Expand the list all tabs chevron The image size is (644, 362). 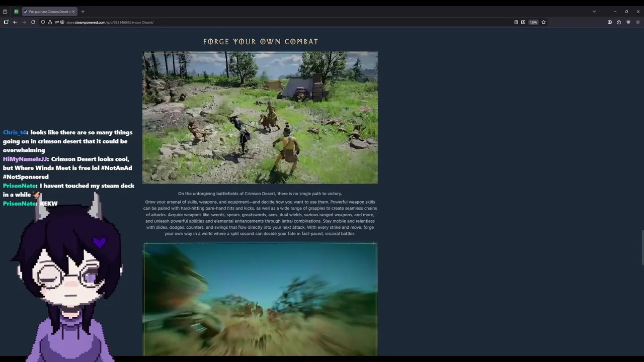tap(594, 12)
